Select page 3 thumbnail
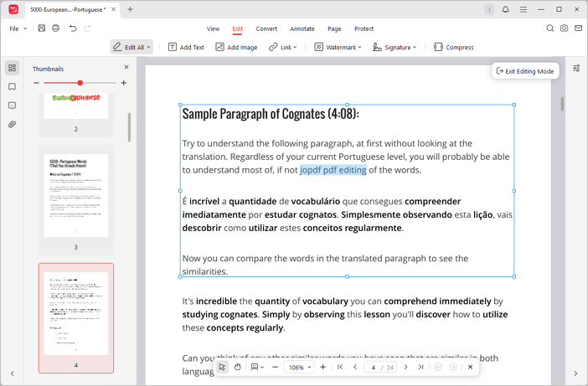This screenshot has width=588, height=386. tap(75, 197)
